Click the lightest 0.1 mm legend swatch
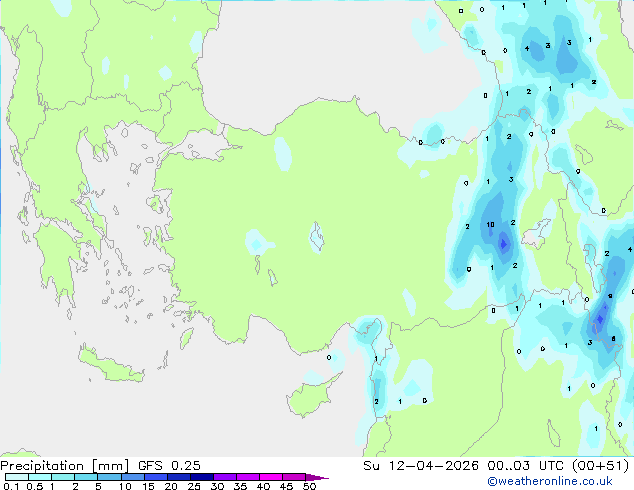This screenshot has height=490, width=634. click(17, 477)
